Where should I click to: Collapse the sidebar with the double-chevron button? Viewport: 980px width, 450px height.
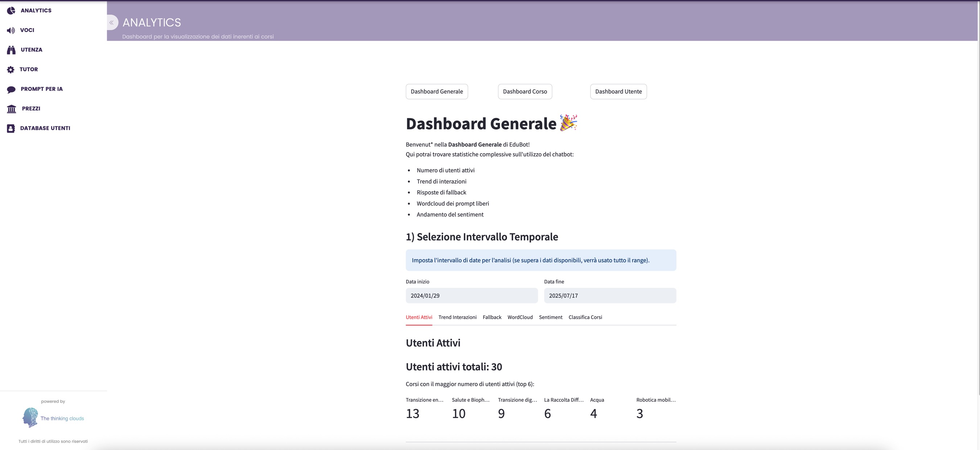[111, 23]
